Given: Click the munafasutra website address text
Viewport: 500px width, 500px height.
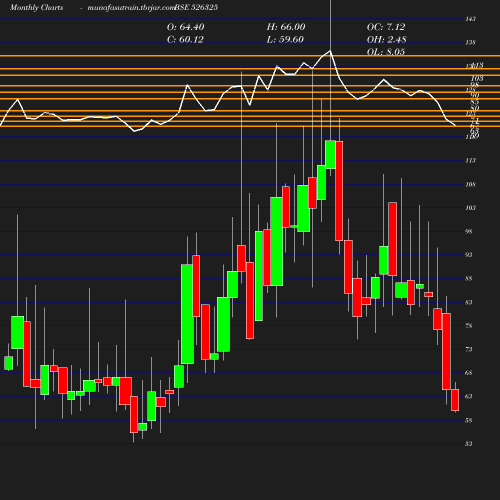Looking at the screenshot, I should [131, 7].
